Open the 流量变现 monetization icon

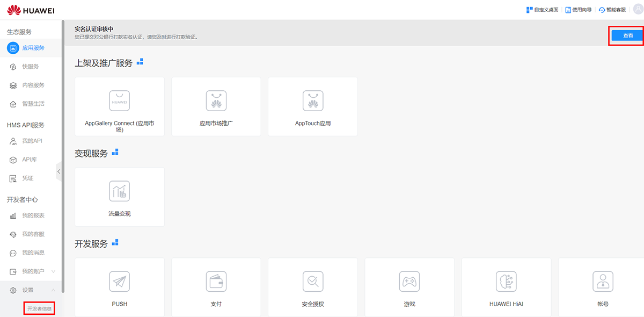click(x=119, y=191)
